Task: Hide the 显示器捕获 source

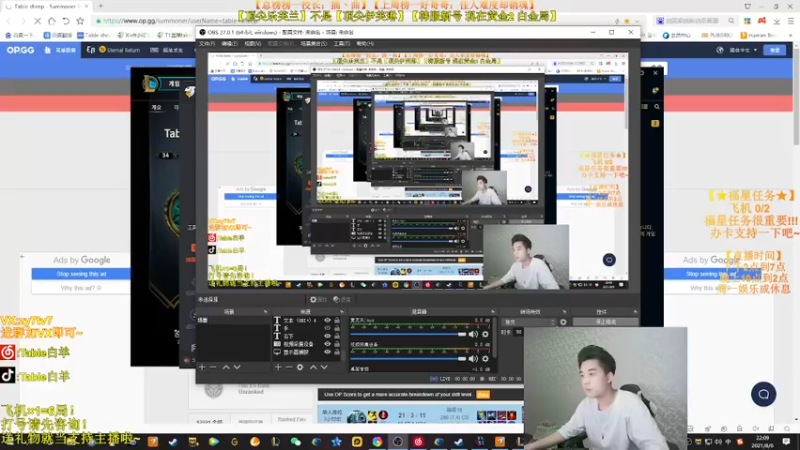Action: pos(328,352)
